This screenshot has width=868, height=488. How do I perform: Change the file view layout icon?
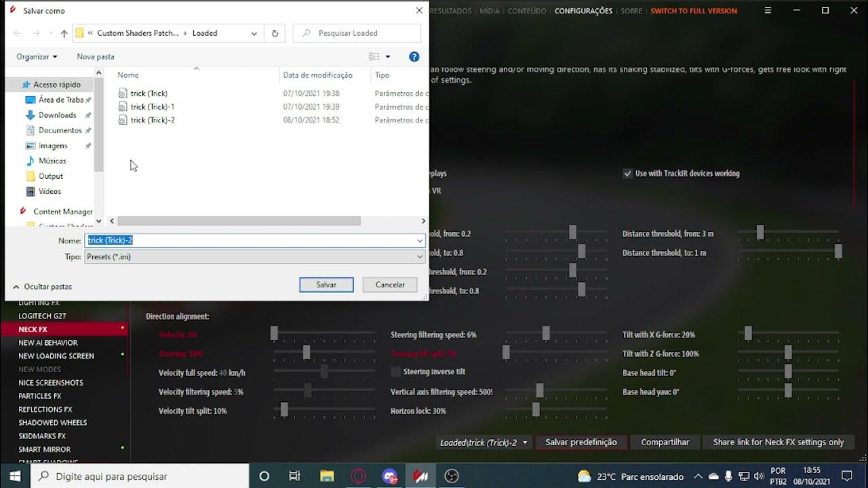[x=374, y=57]
